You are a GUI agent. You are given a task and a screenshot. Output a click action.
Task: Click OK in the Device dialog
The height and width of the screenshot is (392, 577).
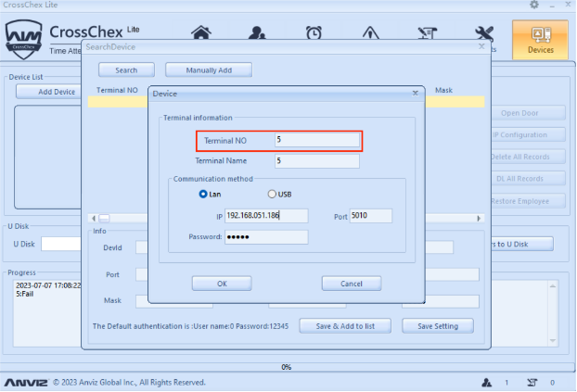click(x=222, y=283)
